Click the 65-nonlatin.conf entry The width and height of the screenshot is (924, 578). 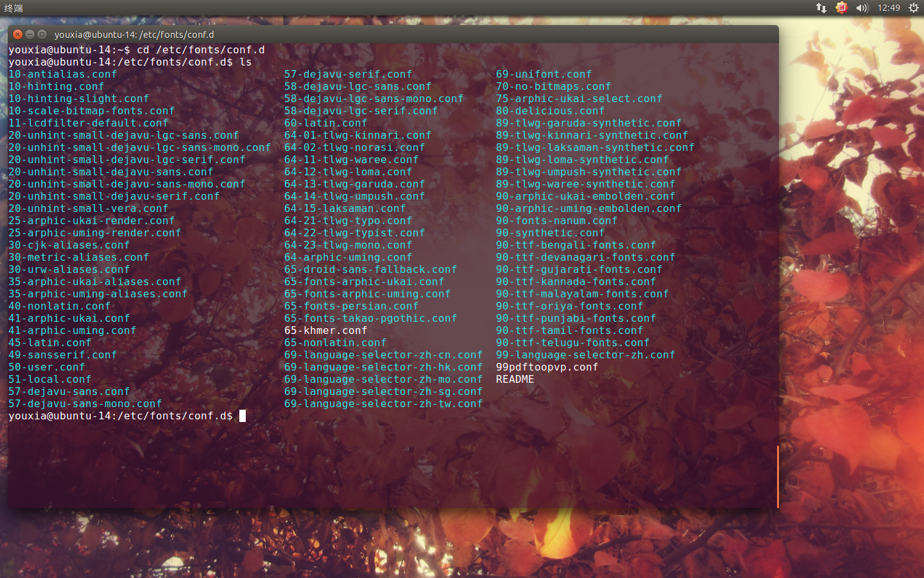click(x=336, y=343)
